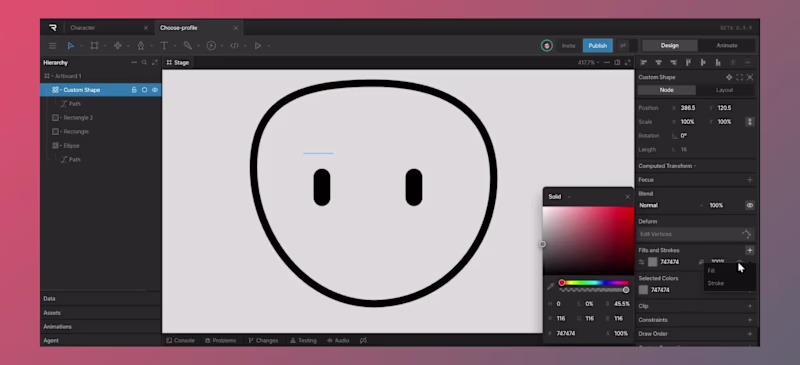The image size is (800, 365).
Task: Click the Publish button
Action: [x=597, y=45]
